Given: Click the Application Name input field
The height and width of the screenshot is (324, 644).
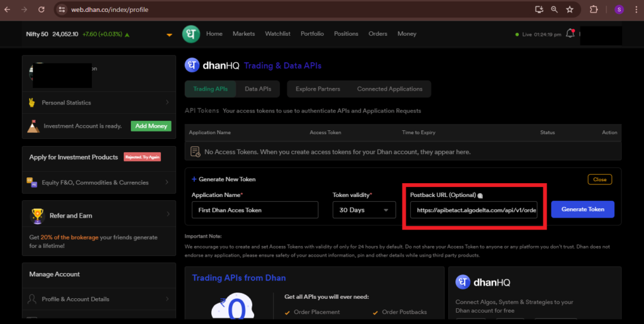Looking at the screenshot, I should tap(255, 210).
